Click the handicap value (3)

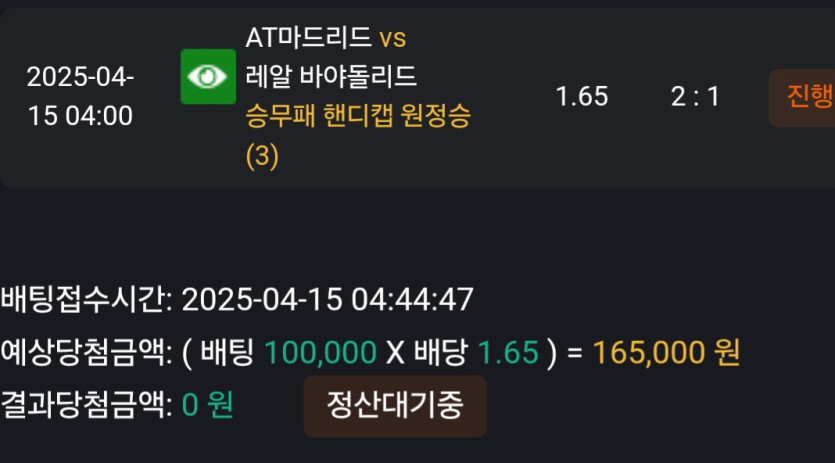(262, 156)
